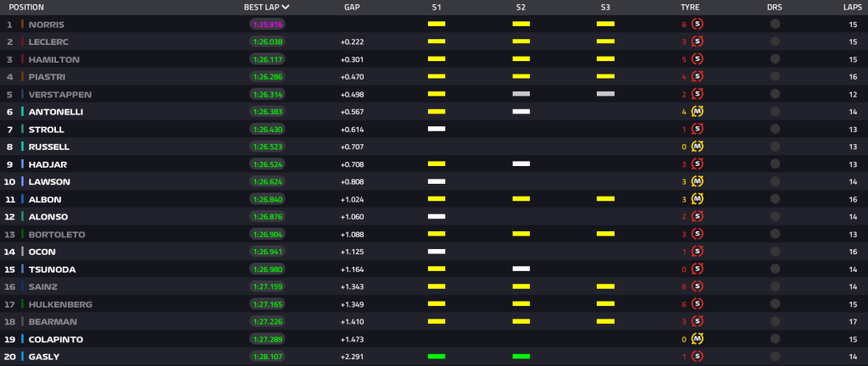Click Russell's medium tyre icon
This screenshot has width=868, height=366.
point(698,147)
